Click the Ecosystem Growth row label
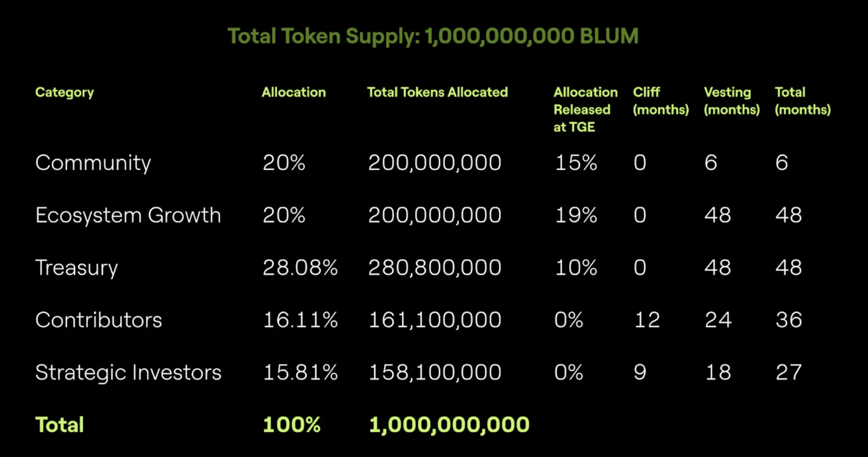 point(128,215)
